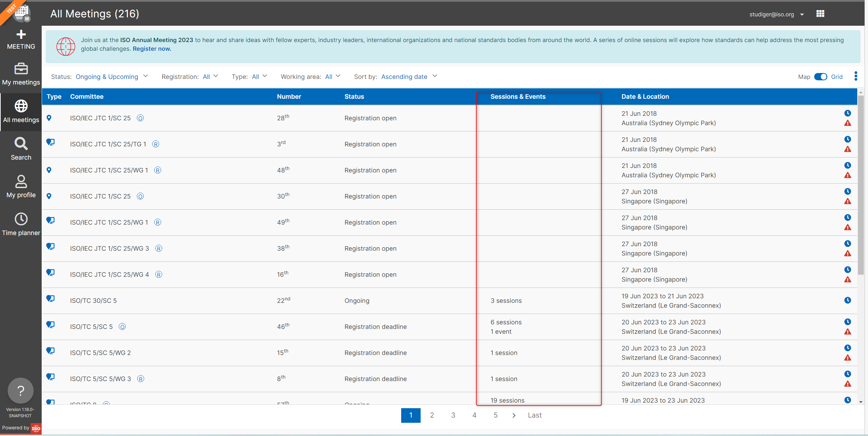Click the Register now link
This screenshot has height=436, width=868.
pos(152,49)
